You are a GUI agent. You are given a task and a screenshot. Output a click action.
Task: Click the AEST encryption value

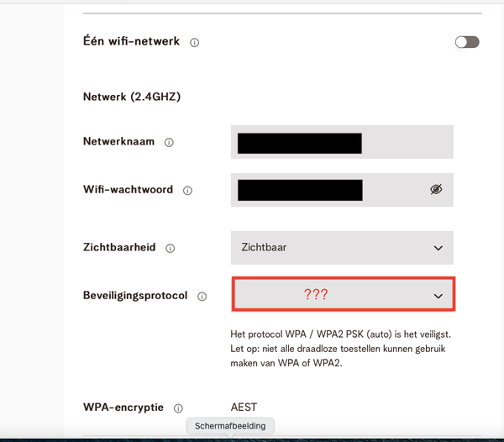click(x=244, y=408)
